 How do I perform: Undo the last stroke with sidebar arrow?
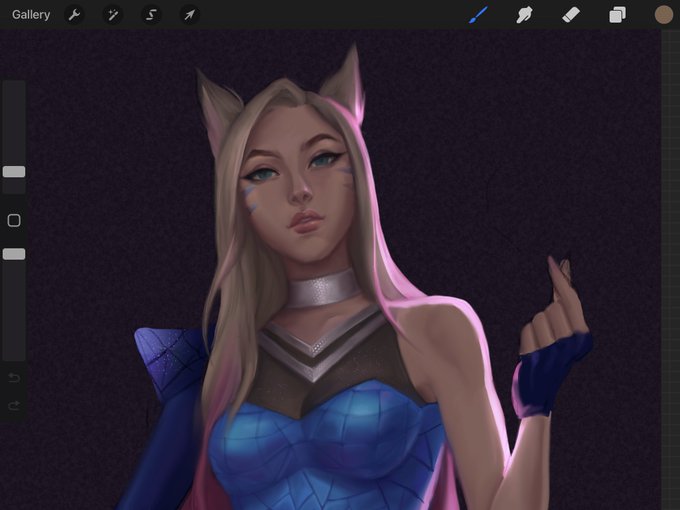14,378
